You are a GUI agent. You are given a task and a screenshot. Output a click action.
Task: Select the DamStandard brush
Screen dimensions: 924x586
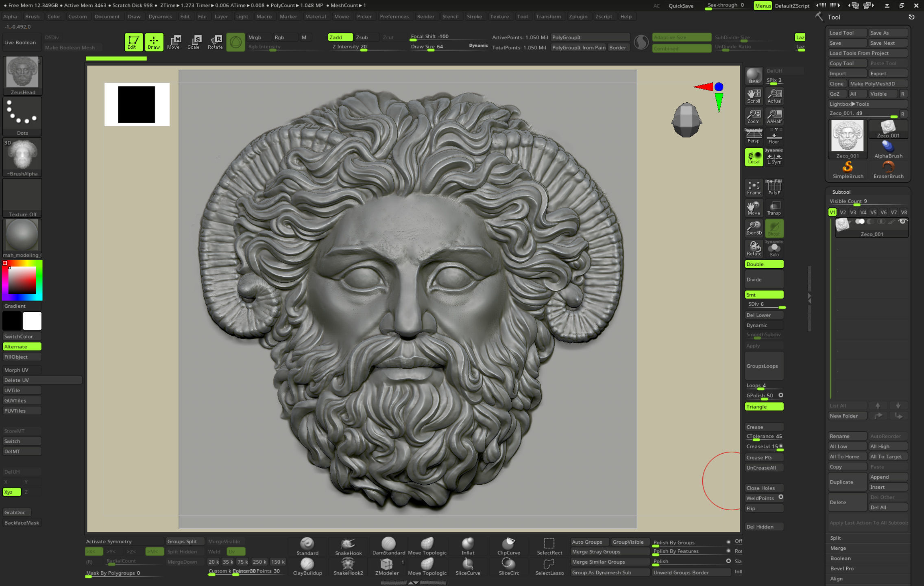click(388, 546)
